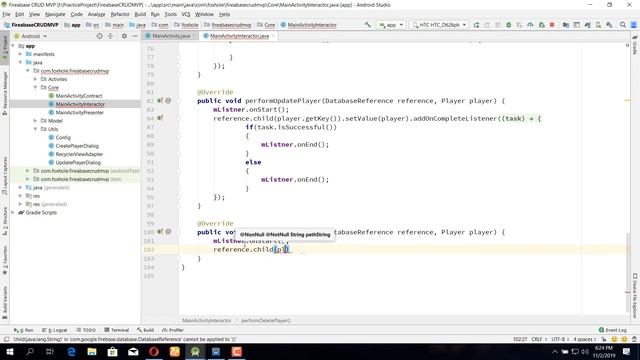Click the green Debug bug icon

(x=509, y=25)
